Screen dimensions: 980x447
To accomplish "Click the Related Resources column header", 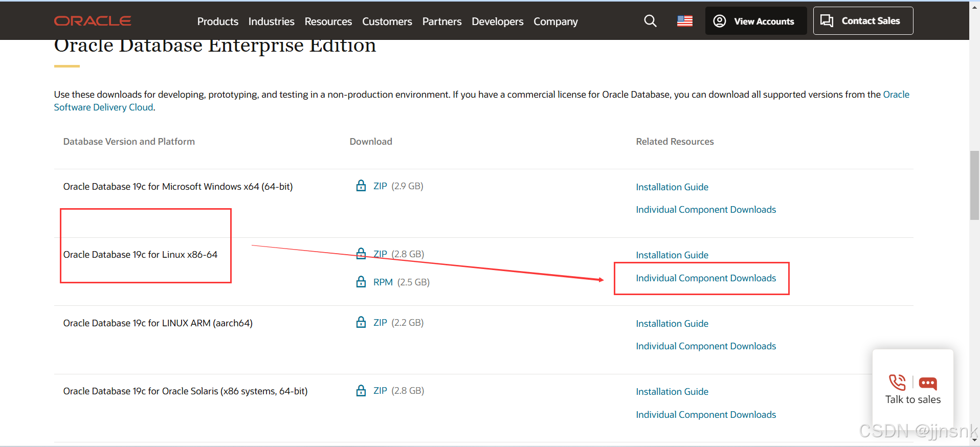I will 675,142.
